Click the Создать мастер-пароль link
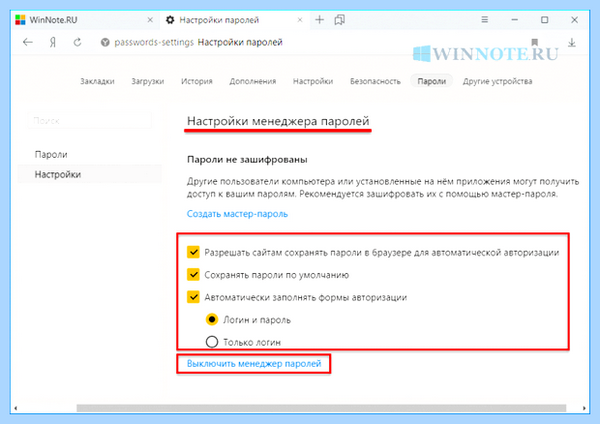 (237, 214)
